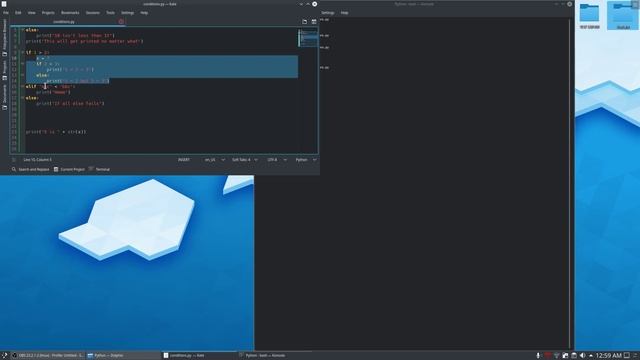
Task: Collapse the nested if block at line 11
Action: tap(22, 64)
